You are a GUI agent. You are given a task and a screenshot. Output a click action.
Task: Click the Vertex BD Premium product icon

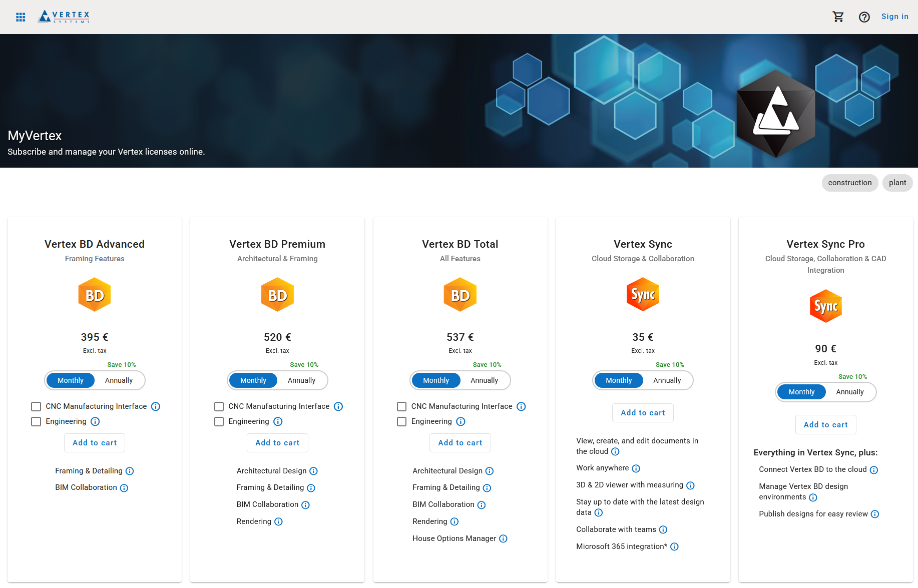(x=277, y=295)
